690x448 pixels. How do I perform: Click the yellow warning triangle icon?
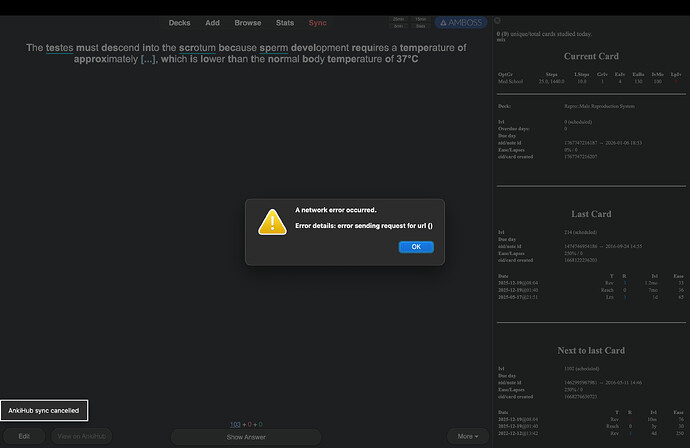point(272,222)
